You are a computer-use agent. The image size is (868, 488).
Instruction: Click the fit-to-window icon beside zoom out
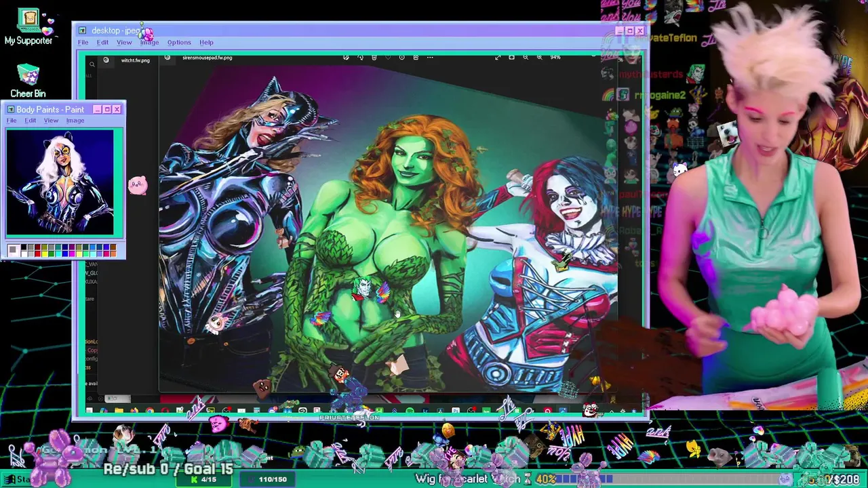[511, 58]
